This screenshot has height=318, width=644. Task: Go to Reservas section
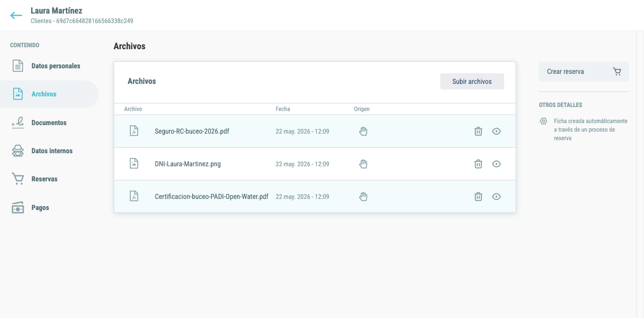coord(49,179)
